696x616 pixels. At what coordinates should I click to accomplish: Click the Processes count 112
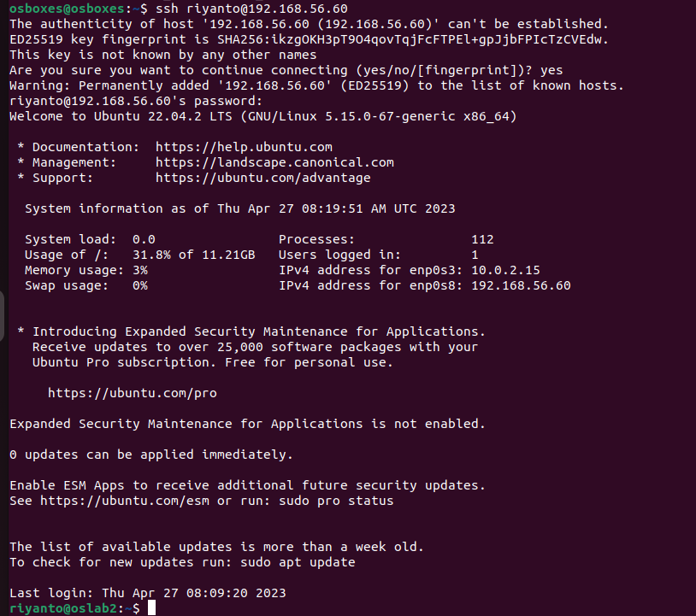pos(482,239)
